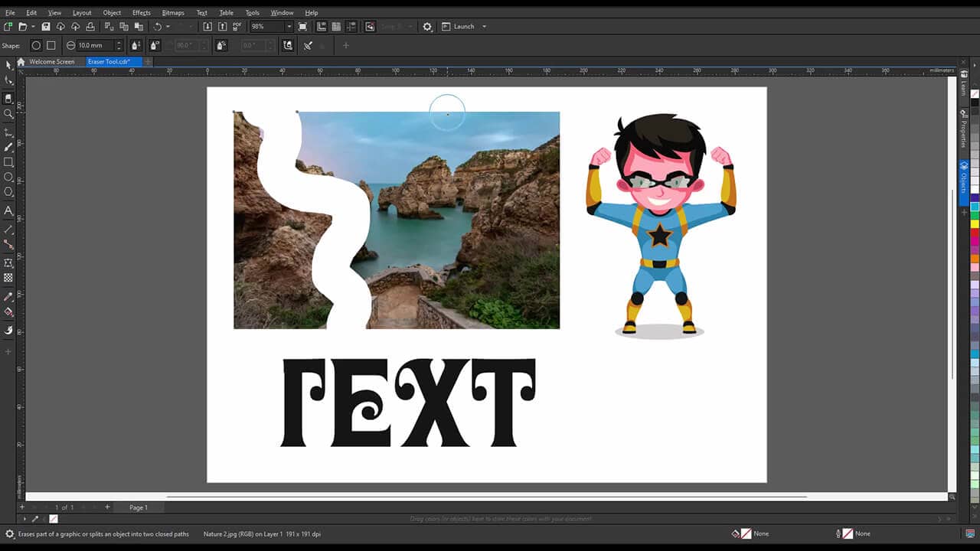The image size is (980, 551).
Task: Open the Objects docker tab
Action: point(964,183)
